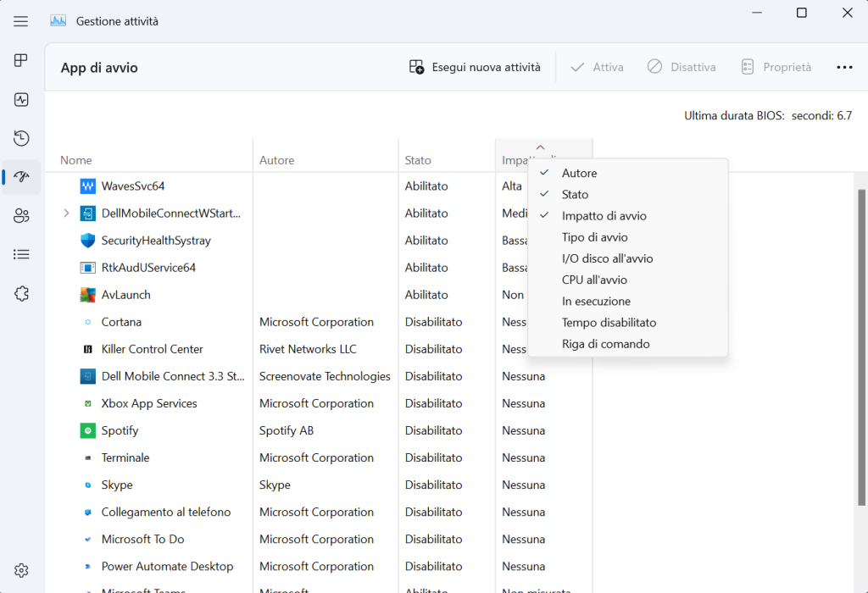Screen dimensions: 868x593
Task: Select the Cortana row name
Action: 121,322
